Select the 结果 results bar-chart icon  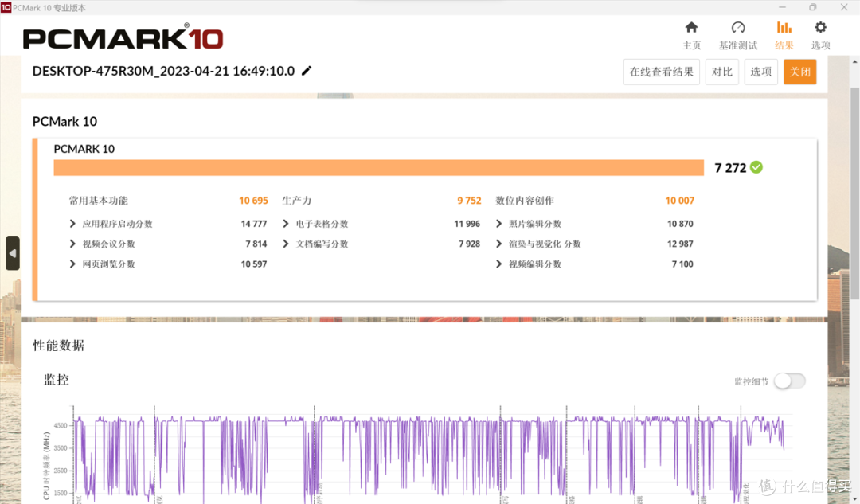784,27
